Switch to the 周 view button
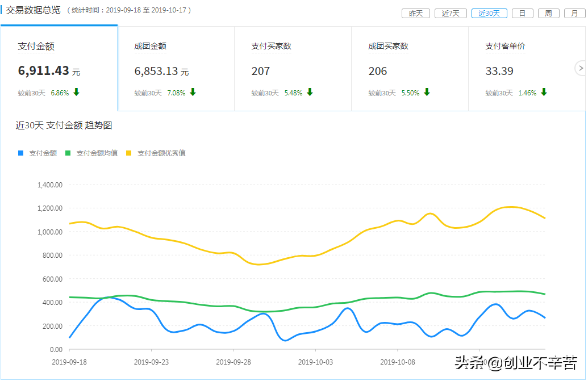Screen dimensions: 588x381 coord(549,14)
